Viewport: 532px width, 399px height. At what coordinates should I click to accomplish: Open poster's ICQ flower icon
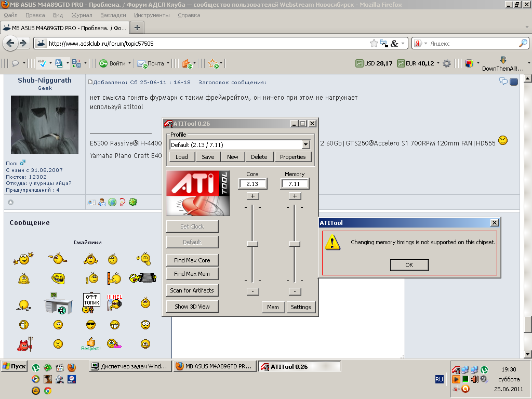132,202
